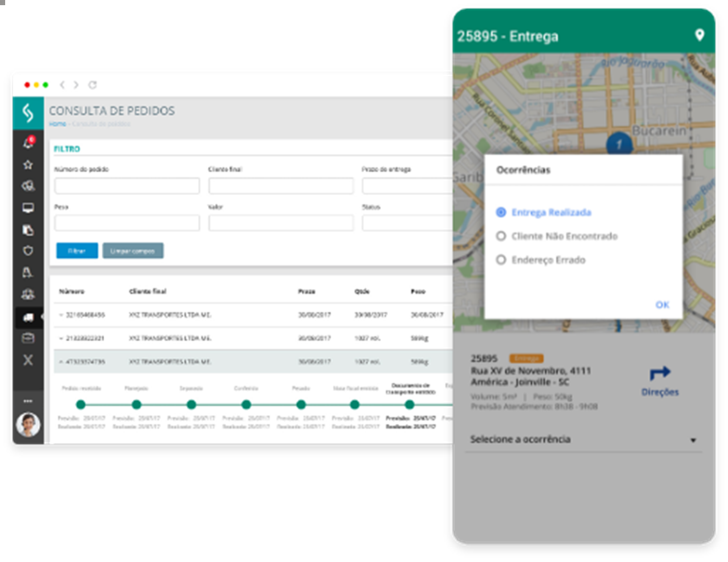Open favorites star icon in sidebar
Image resolution: width=728 pixels, height=562 pixels.
pos(28,165)
